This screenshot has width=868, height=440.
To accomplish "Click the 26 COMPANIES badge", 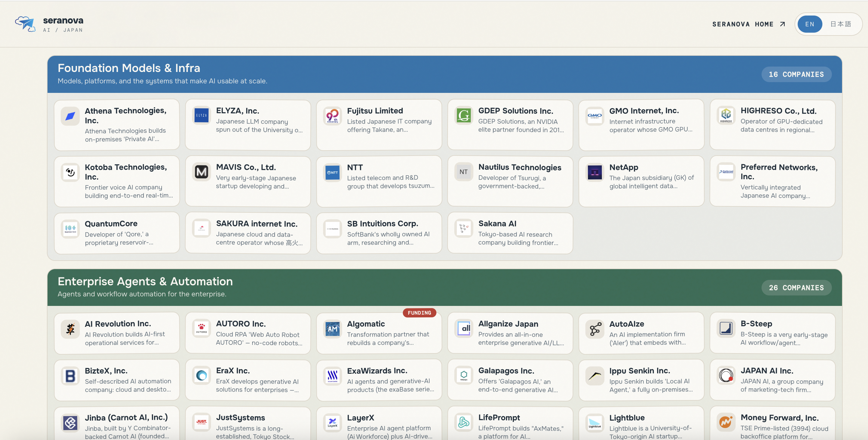I will (x=796, y=288).
